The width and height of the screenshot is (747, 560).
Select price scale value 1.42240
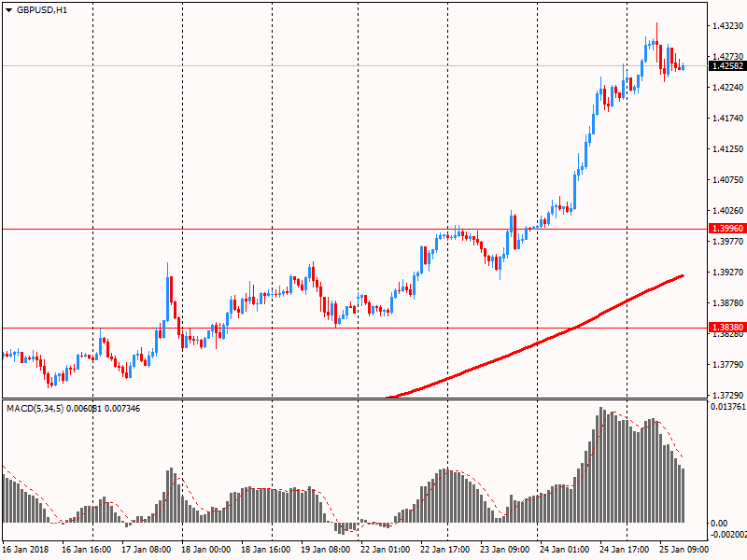pos(727,87)
